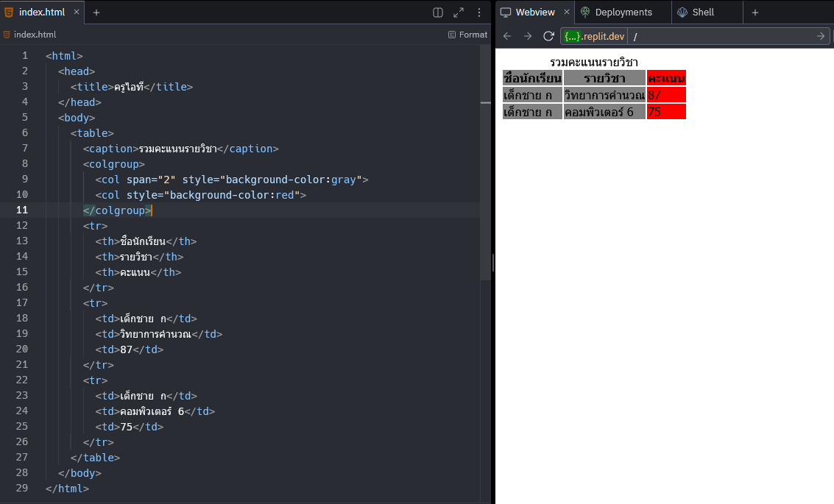Go back in the Webview browser

(x=507, y=36)
